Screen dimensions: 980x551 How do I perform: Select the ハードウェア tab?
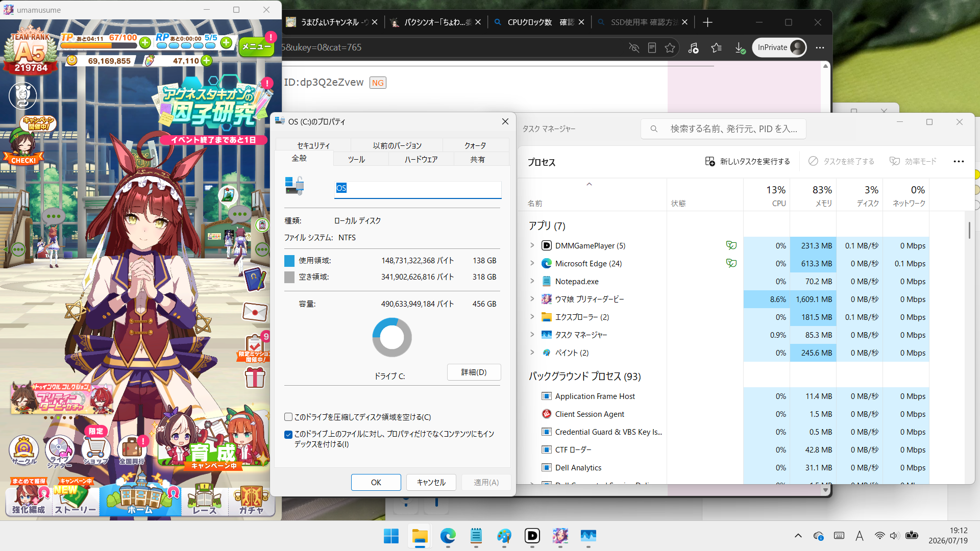[x=421, y=159]
